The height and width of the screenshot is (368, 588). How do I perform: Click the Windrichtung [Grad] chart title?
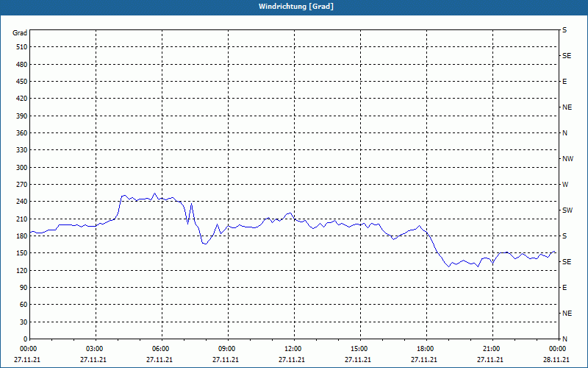296,7
